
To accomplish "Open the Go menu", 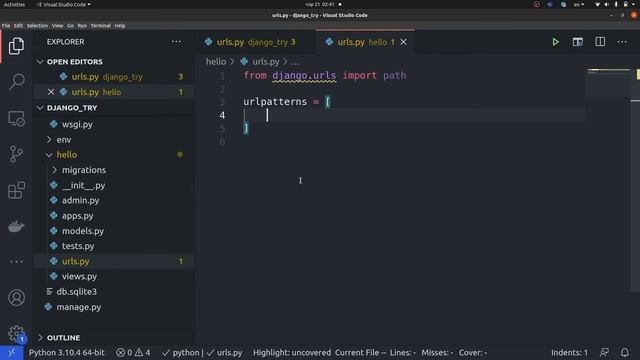I will click(70, 26).
